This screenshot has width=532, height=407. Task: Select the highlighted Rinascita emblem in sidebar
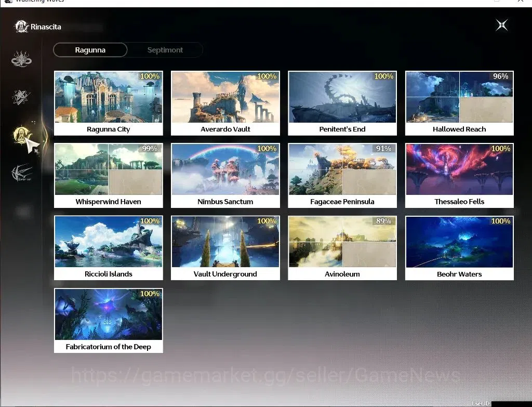(x=22, y=136)
